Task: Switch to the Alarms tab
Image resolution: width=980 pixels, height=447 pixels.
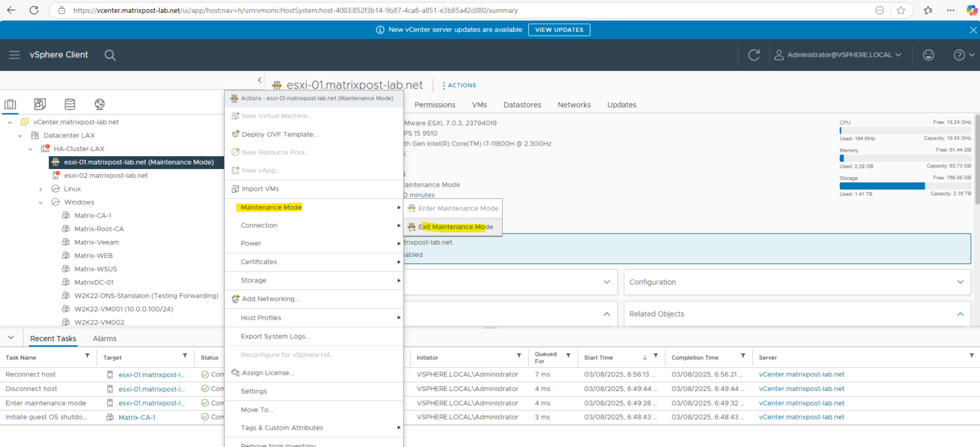Action: coord(105,339)
